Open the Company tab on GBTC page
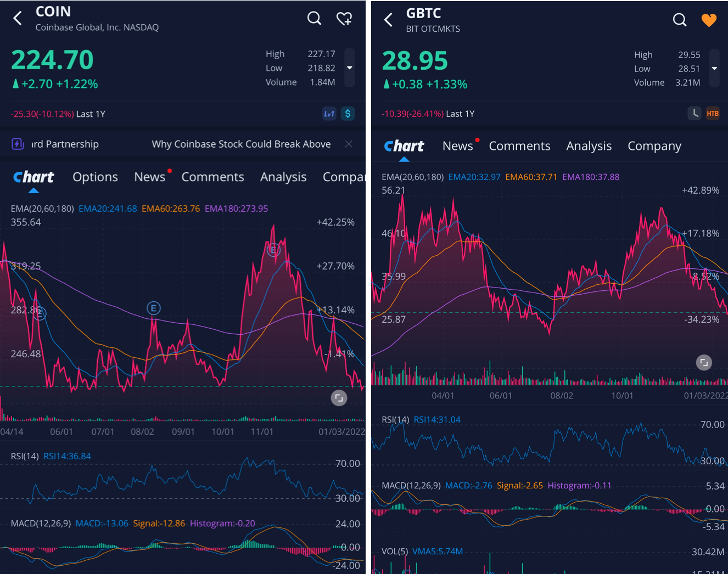The width and height of the screenshot is (728, 574). [x=654, y=146]
